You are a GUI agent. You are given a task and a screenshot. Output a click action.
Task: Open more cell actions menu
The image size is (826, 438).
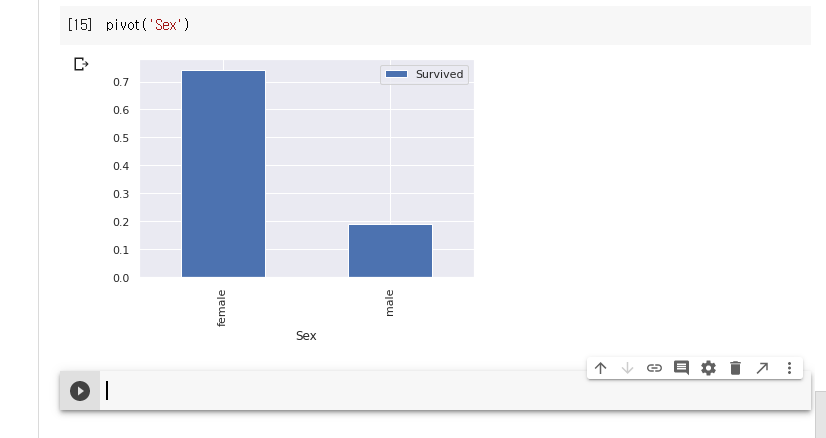point(789,368)
